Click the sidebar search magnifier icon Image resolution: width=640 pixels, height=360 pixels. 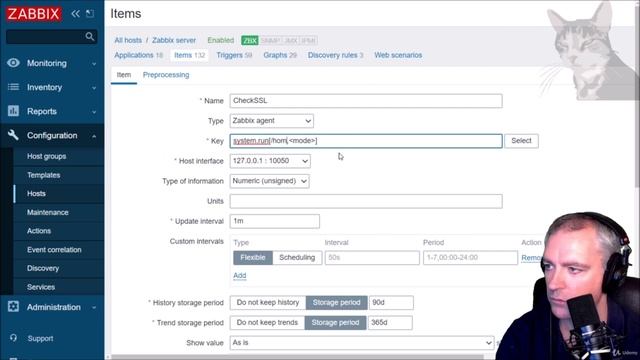(90, 37)
